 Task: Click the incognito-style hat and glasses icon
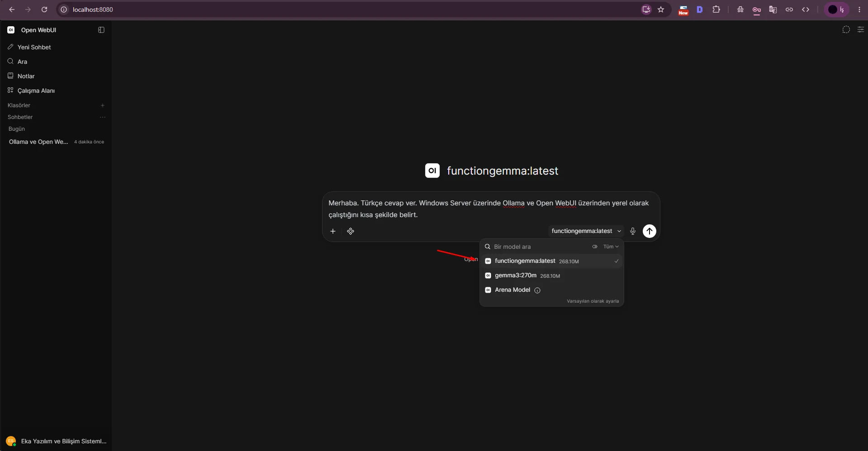(x=740, y=9)
